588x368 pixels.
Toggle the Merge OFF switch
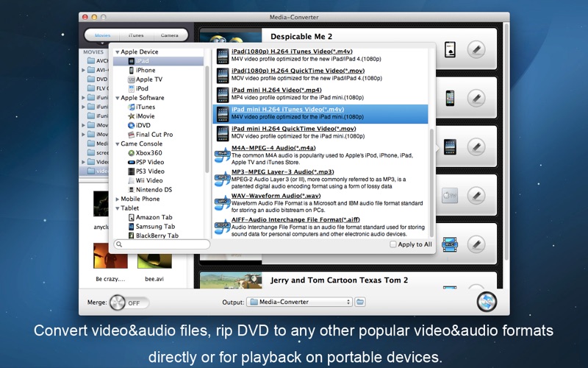tap(129, 302)
